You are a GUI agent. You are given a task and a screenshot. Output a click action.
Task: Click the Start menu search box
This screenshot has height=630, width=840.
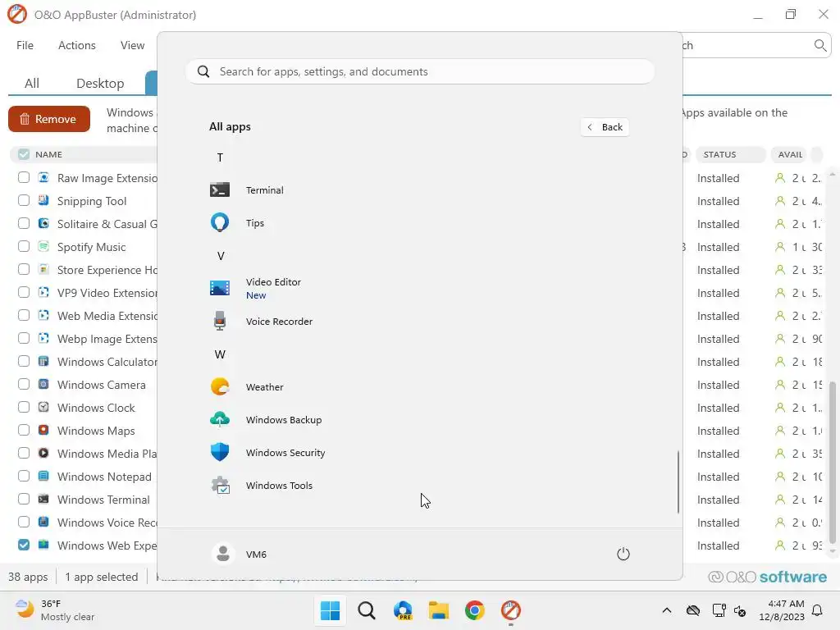point(420,72)
